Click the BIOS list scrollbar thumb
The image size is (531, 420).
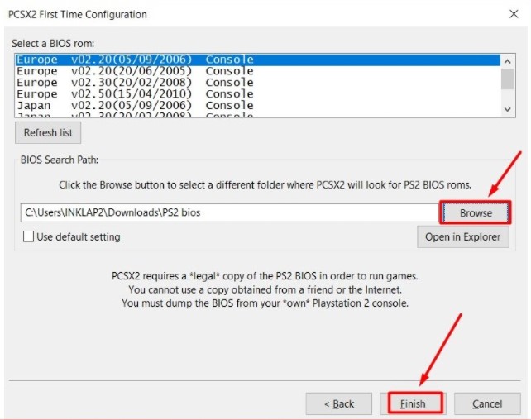tap(507, 78)
